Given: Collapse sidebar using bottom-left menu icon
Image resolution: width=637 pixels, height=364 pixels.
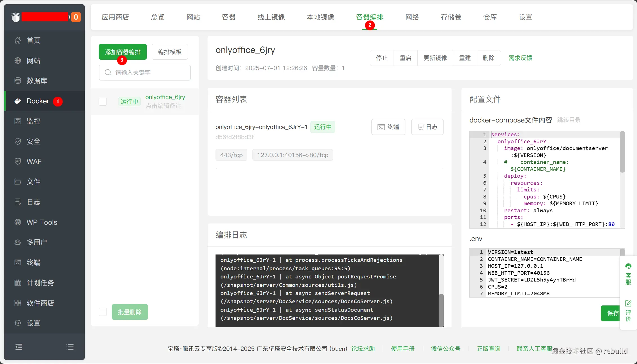Looking at the screenshot, I should pos(19,347).
